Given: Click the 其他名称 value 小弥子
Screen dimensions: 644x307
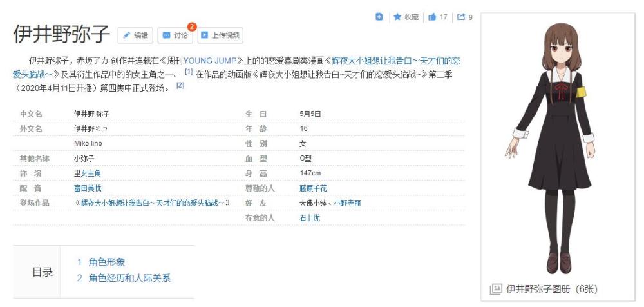Looking at the screenshot, I should (x=84, y=159).
